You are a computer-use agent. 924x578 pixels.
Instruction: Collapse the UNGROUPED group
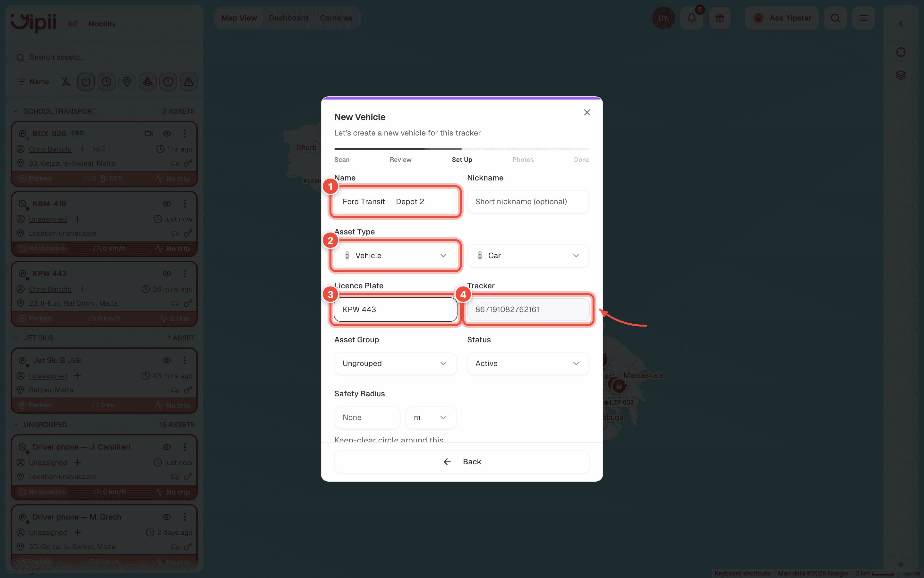(x=16, y=425)
